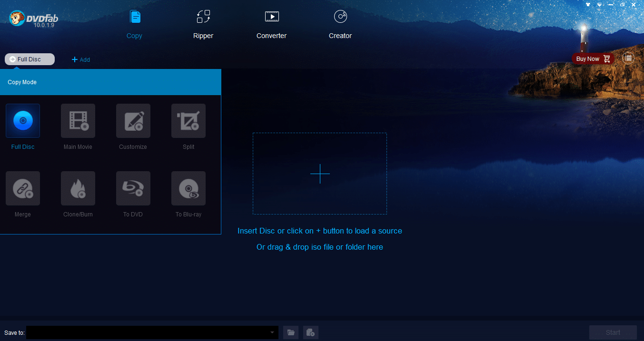Screen dimensions: 644x341
Task: Open the hamburger main menu icon
Action: (x=628, y=58)
